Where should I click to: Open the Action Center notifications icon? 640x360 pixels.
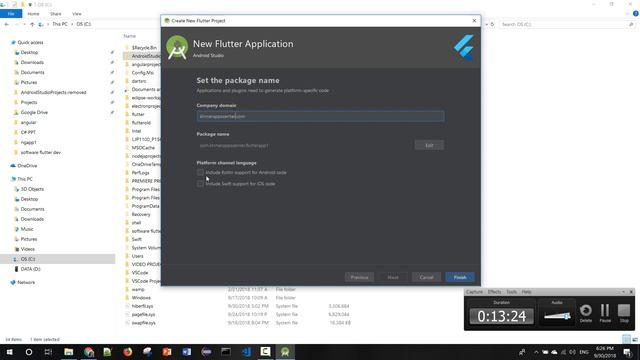coord(627,352)
